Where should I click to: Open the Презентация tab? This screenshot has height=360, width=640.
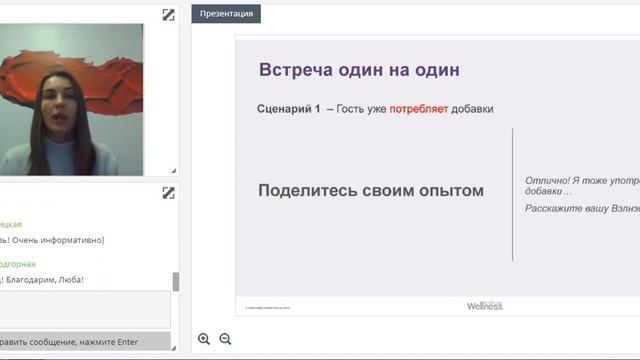(226, 14)
